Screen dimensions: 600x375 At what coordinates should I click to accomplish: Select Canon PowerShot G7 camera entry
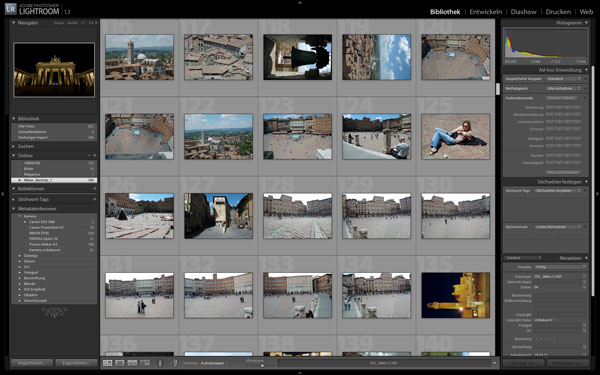tap(54, 227)
